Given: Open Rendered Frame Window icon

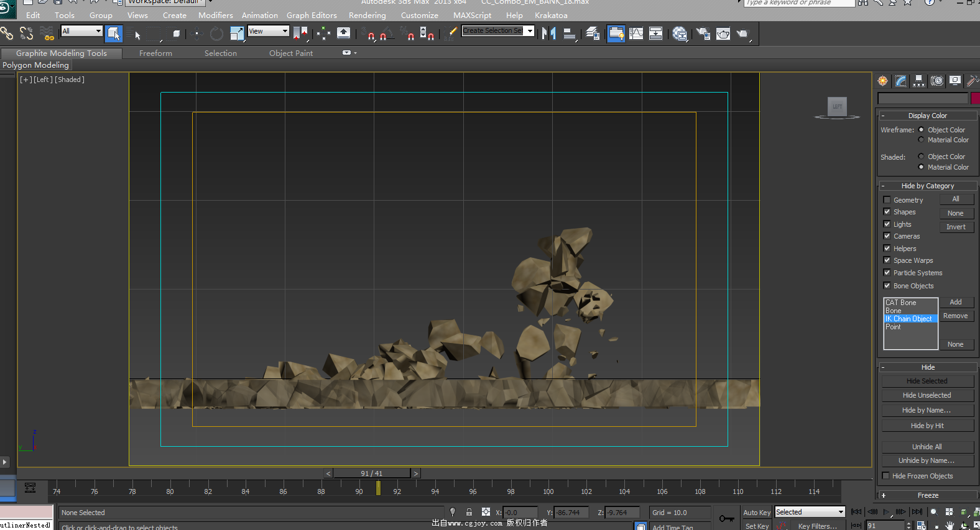Looking at the screenshot, I should [x=723, y=34].
